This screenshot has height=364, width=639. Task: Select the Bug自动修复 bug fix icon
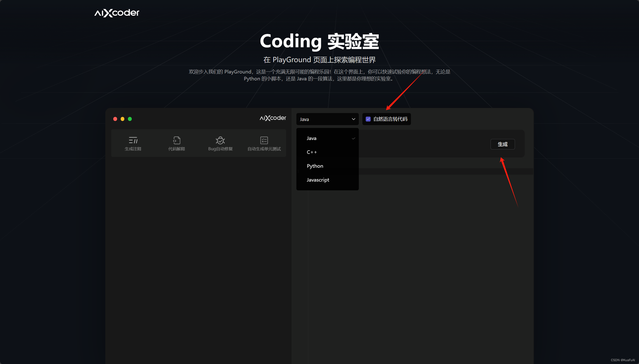point(220,140)
